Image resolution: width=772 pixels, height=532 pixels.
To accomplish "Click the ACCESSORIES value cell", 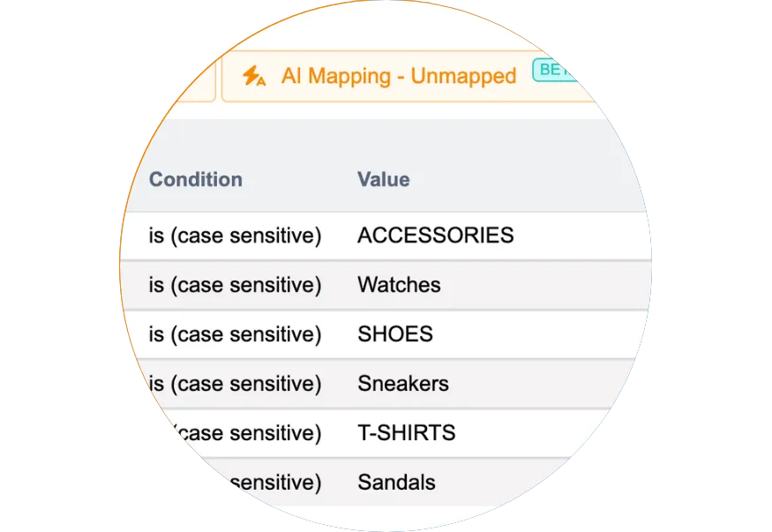I will click(x=435, y=236).
